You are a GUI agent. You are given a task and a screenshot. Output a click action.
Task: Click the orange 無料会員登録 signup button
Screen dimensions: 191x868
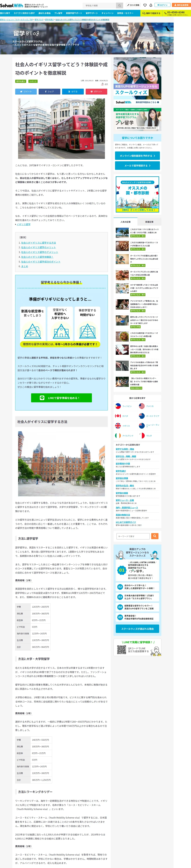pos(181,5)
